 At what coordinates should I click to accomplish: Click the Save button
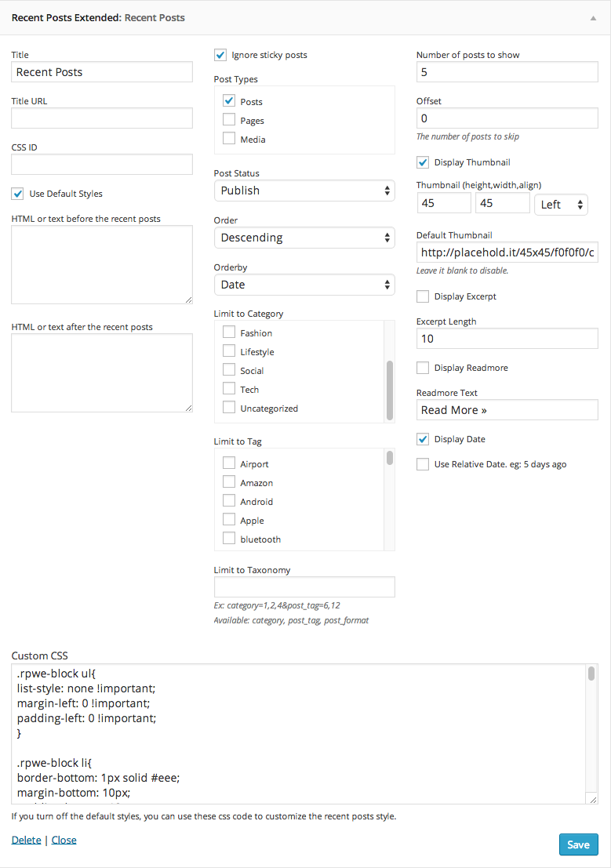[578, 844]
